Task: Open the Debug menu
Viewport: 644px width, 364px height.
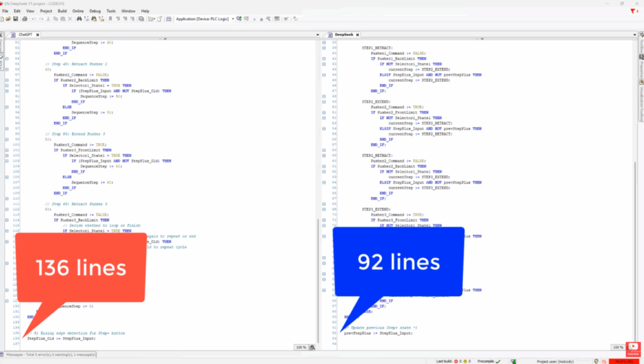Action: [x=95, y=11]
